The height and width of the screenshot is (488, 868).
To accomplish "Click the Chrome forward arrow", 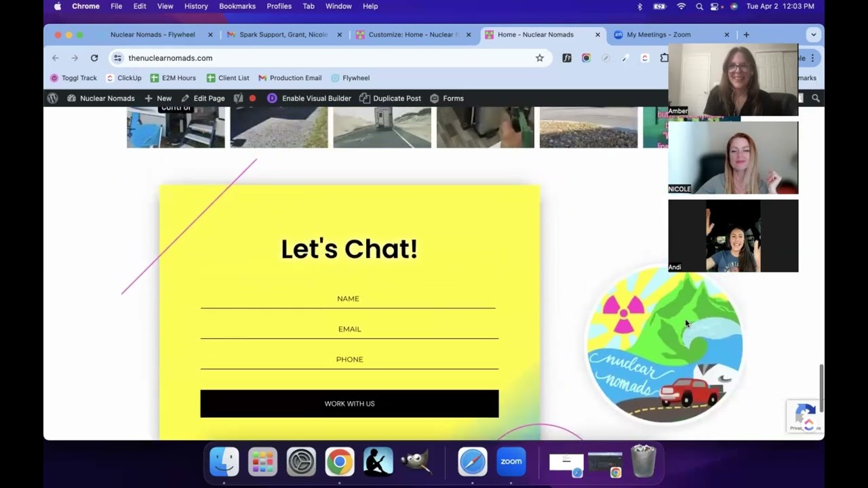I will click(x=75, y=58).
